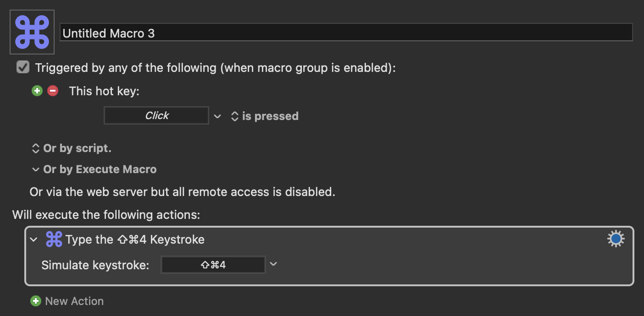644x316 pixels.
Task: Click the small command icon in action header
Action: (54, 239)
